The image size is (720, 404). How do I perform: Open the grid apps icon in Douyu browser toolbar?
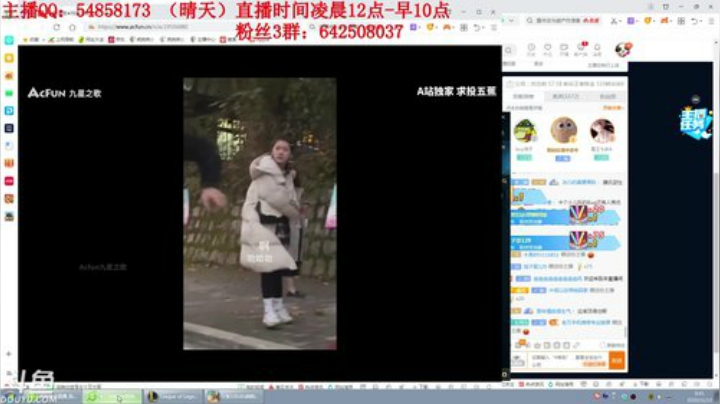tap(681, 21)
